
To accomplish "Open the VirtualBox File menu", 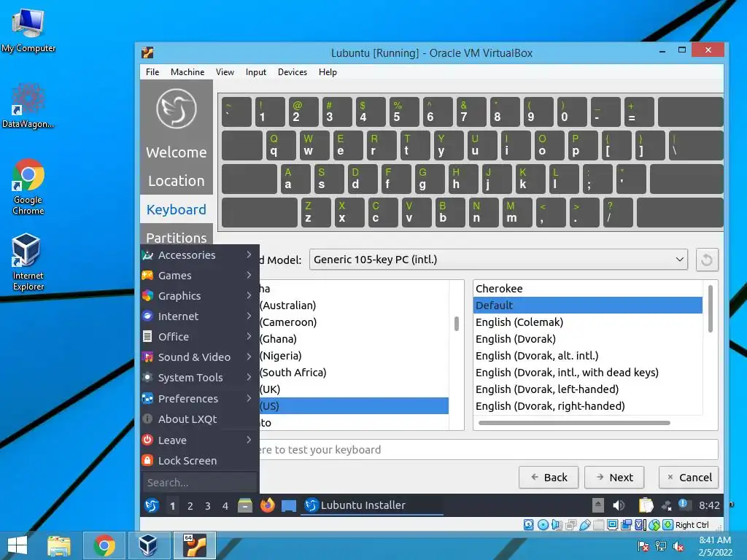I will pyautogui.click(x=152, y=72).
